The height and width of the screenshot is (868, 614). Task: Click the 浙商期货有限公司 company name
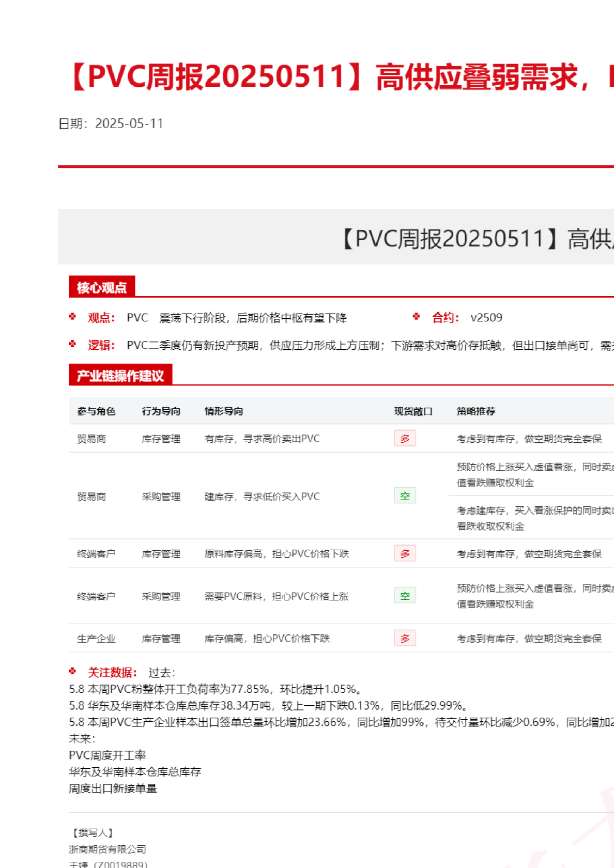[108, 849]
